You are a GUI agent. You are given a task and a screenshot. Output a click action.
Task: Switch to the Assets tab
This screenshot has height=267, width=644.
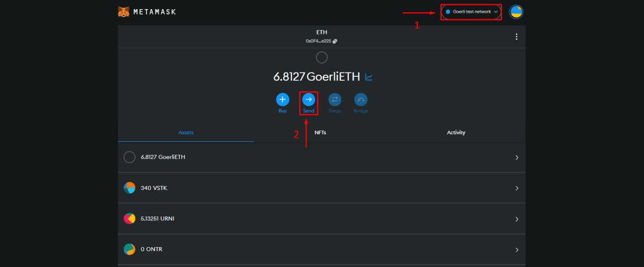186,132
